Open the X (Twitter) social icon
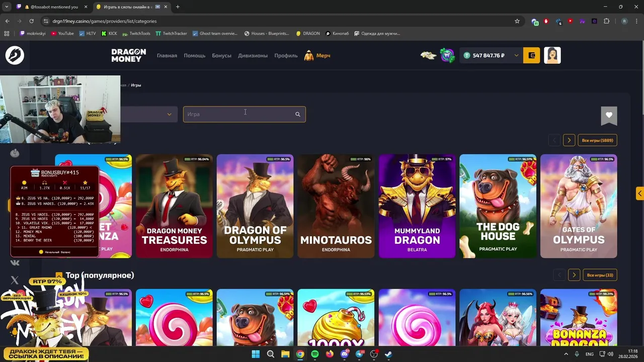Image resolution: width=644 pixels, height=362 pixels. 15,280
